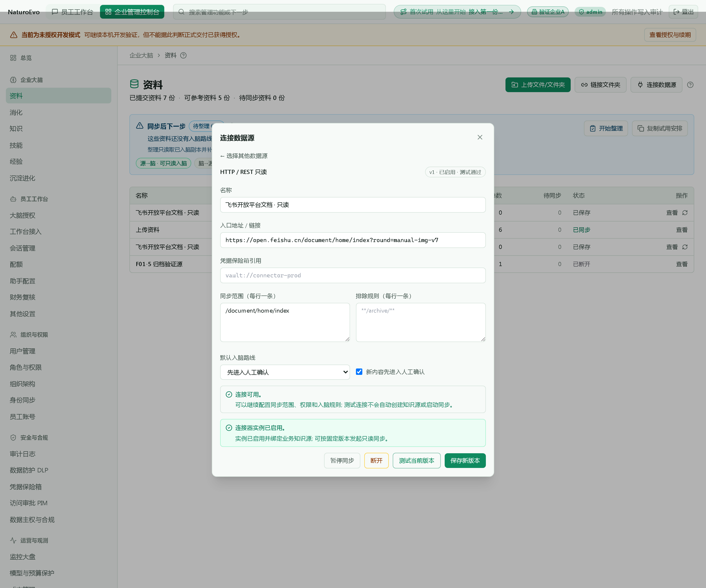706x588 pixels.
Task: Click the alert icon beside 同步后下一步
Action: point(140,126)
